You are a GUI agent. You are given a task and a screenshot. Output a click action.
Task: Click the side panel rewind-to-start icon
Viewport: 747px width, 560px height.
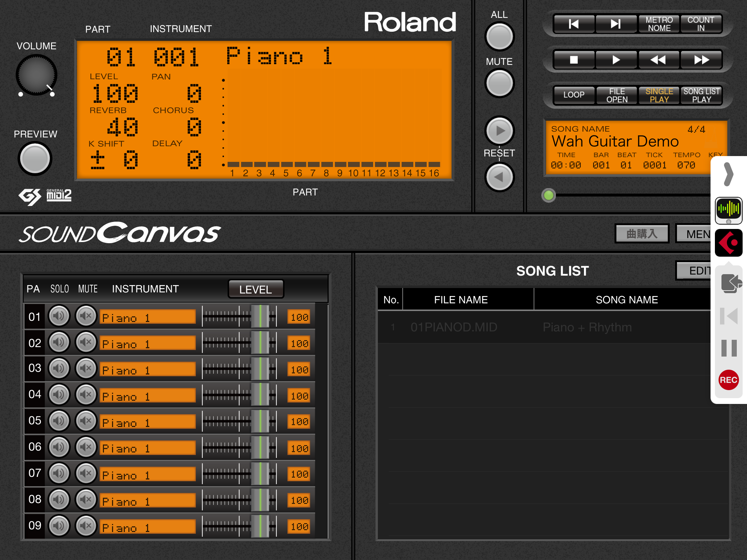(729, 316)
